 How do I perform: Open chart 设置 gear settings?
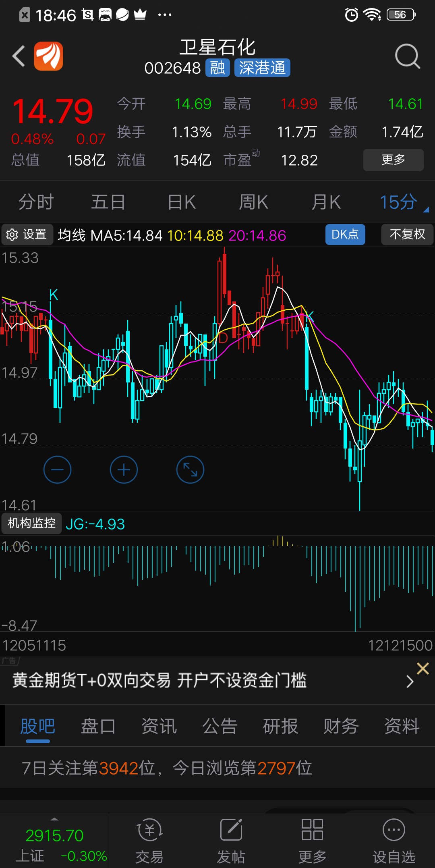pos(27,235)
